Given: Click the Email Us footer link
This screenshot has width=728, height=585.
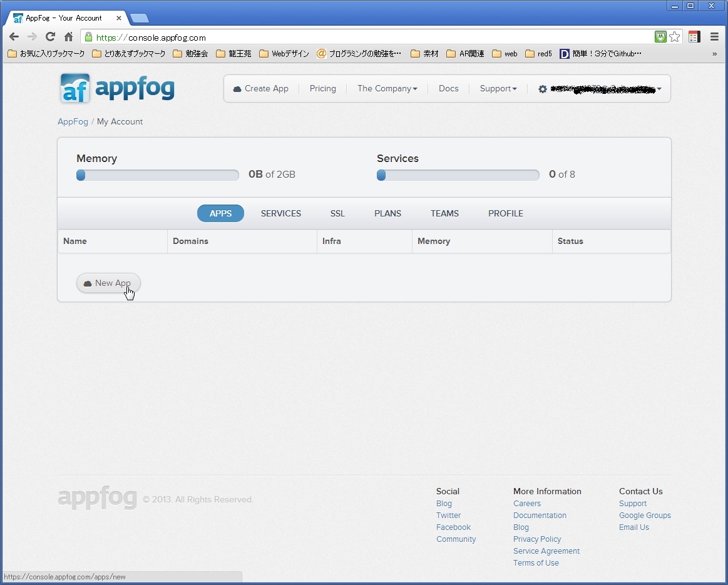Looking at the screenshot, I should click(634, 527).
